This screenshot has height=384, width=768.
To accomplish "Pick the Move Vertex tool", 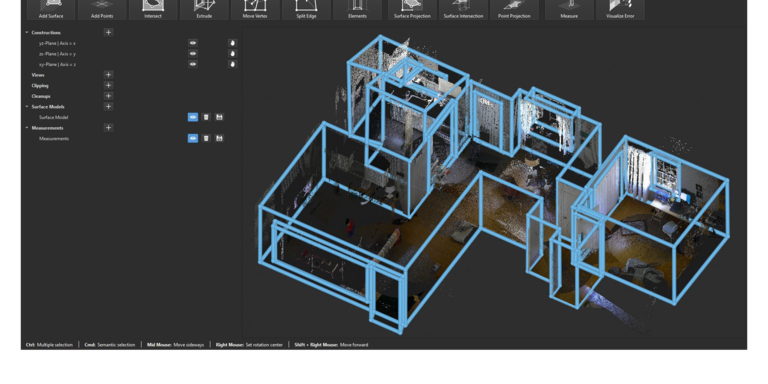I will 255,10.
